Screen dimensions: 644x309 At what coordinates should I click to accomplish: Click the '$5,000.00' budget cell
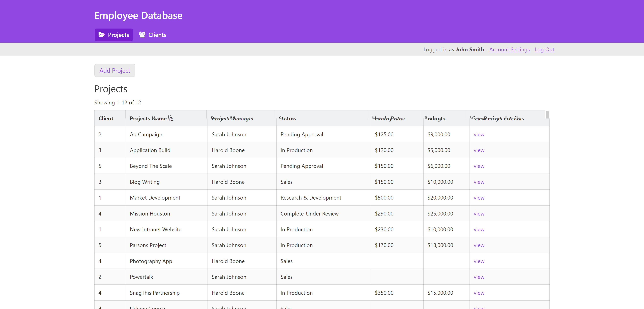tap(447, 150)
